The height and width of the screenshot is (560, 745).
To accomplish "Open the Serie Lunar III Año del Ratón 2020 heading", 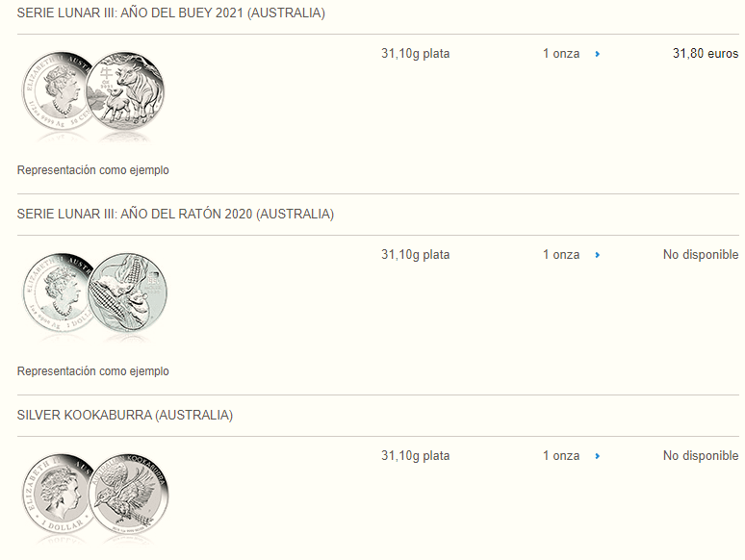I will pyautogui.click(x=175, y=214).
